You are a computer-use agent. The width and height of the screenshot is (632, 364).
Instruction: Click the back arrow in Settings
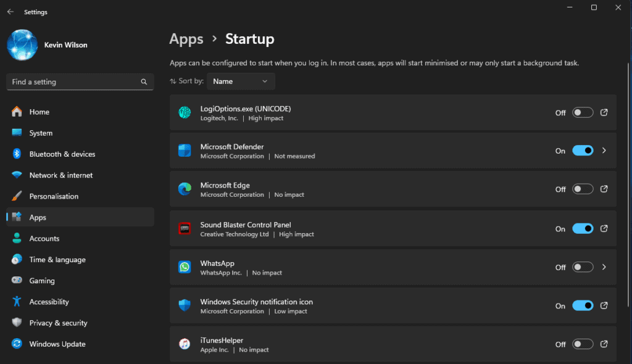pos(10,12)
